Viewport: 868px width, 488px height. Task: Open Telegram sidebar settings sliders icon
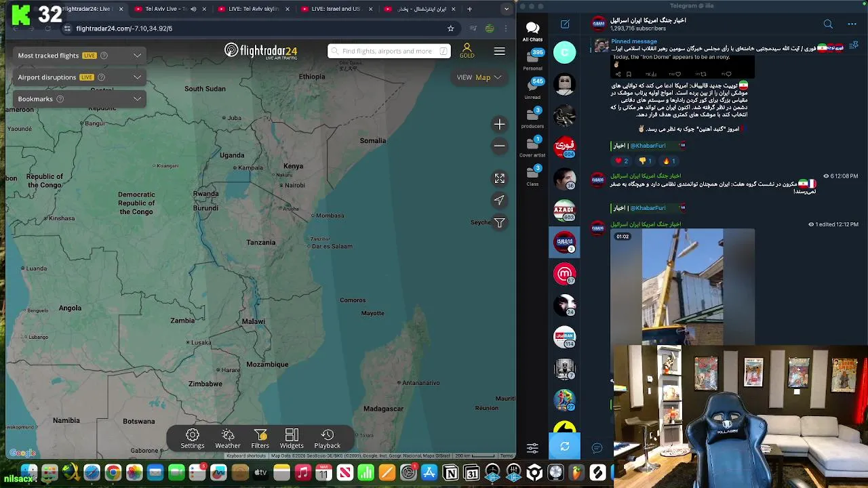(532, 448)
